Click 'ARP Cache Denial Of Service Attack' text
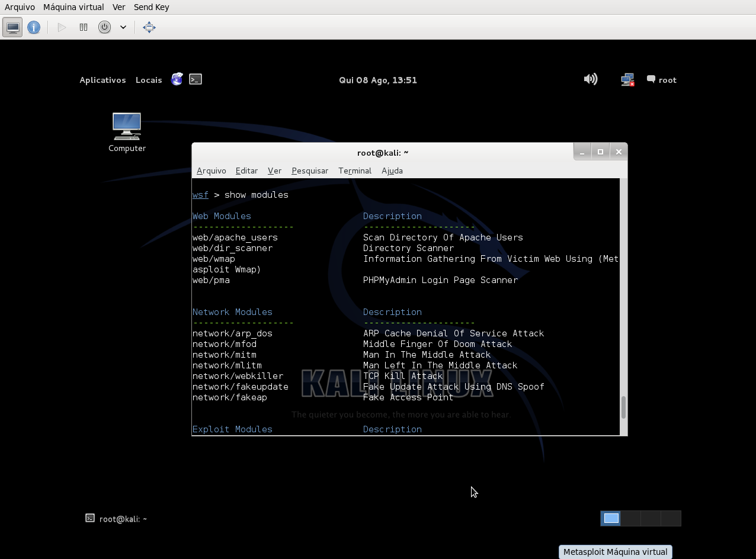756x559 pixels. coord(453,333)
